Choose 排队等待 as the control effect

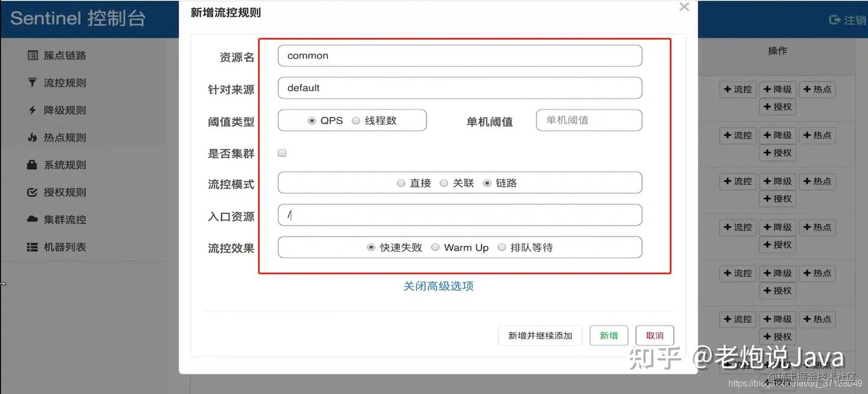coord(502,247)
